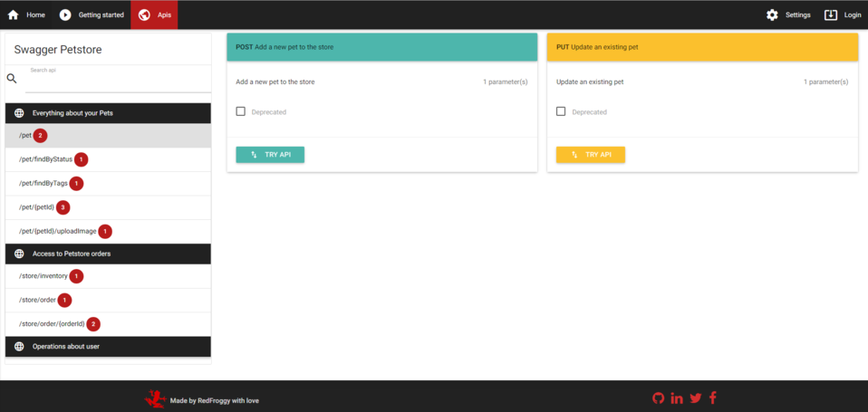Click the badge 1 beside /store/inventory
This screenshot has height=412, width=868.
[x=76, y=276]
